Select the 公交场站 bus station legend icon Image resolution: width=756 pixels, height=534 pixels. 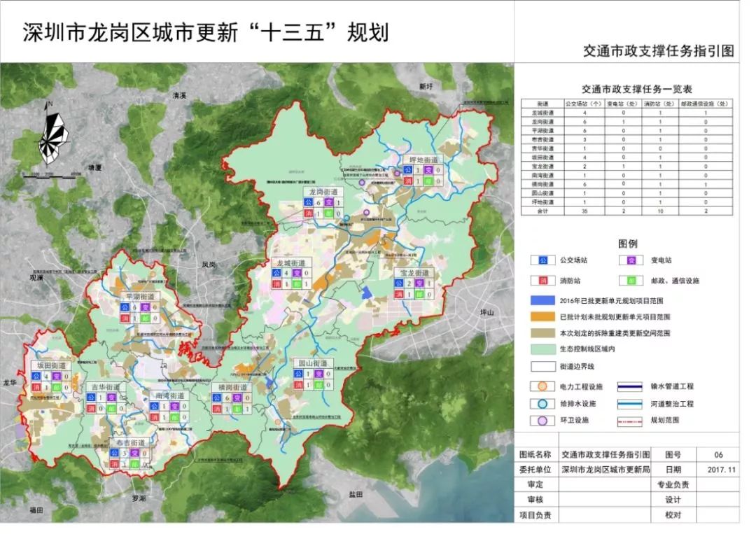(x=542, y=260)
